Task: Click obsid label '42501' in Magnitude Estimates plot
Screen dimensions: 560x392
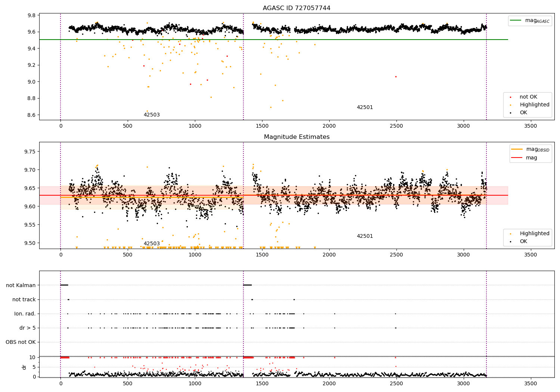Action: 365,236
